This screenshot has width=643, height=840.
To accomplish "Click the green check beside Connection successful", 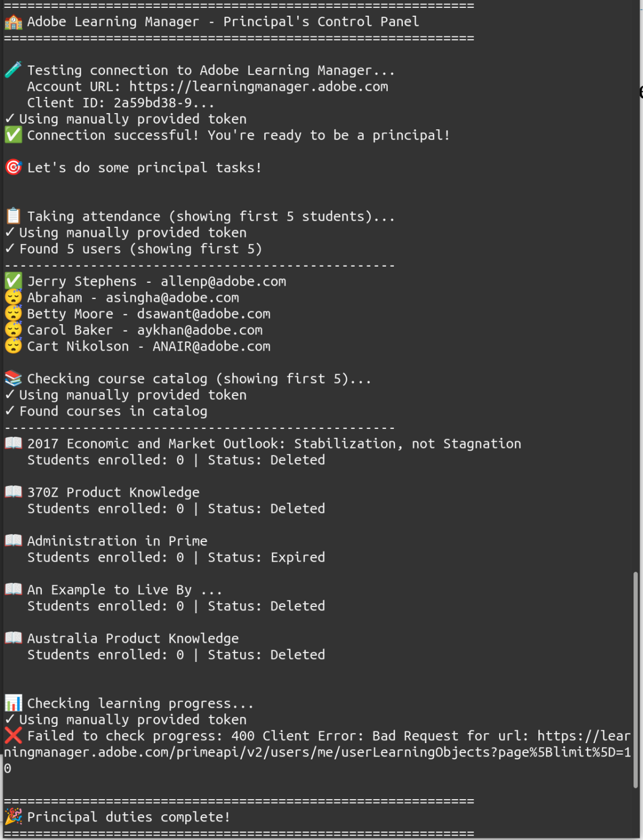I will (x=13, y=135).
